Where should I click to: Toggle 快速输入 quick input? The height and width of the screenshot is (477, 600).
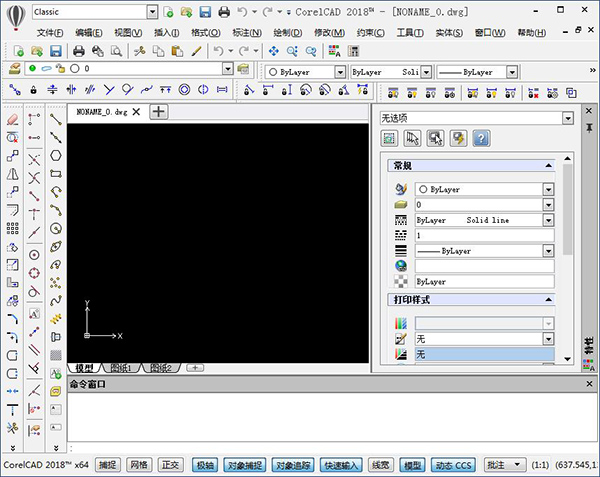tap(341, 465)
